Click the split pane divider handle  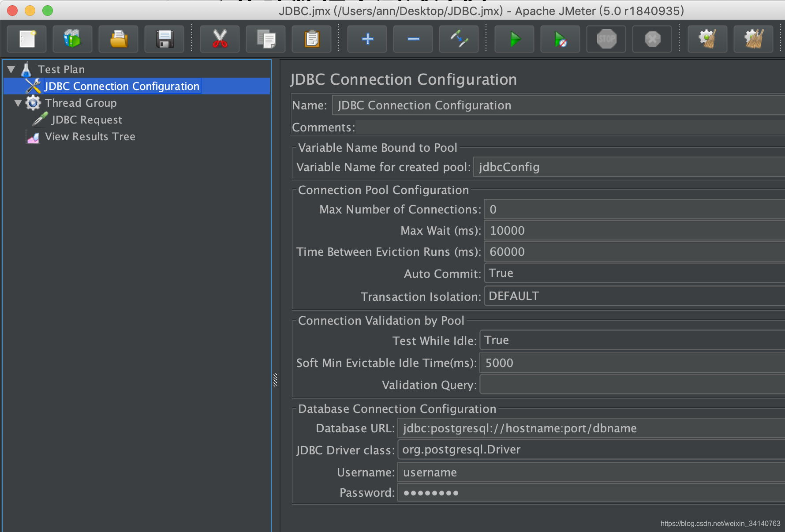click(x=275, y=380)
